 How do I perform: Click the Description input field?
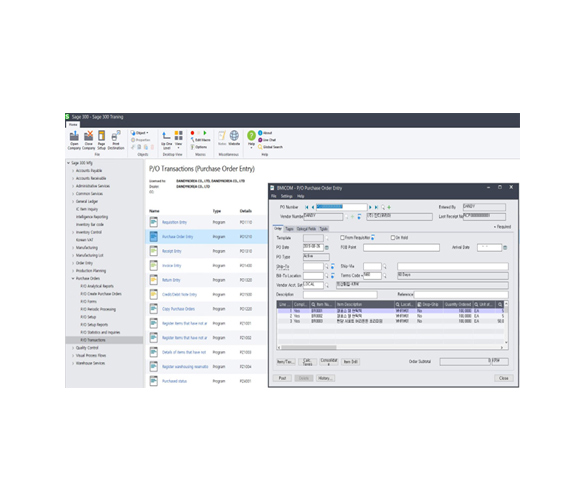coord(340,295)
